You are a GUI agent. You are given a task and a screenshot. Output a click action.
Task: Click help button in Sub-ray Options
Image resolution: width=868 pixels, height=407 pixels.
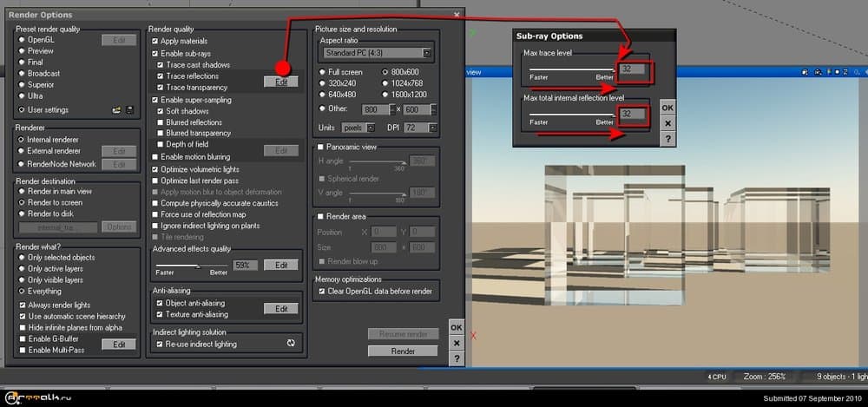(667, 139)
